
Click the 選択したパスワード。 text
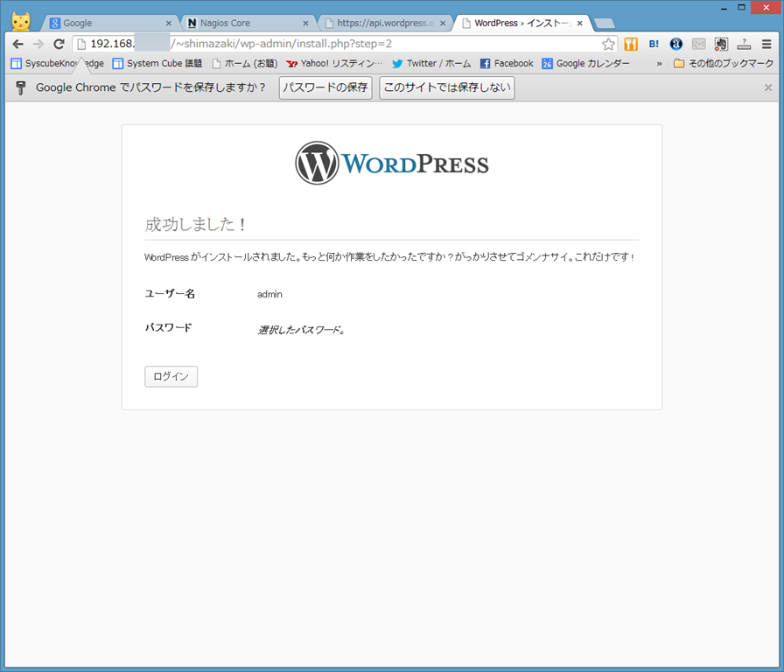301,330
